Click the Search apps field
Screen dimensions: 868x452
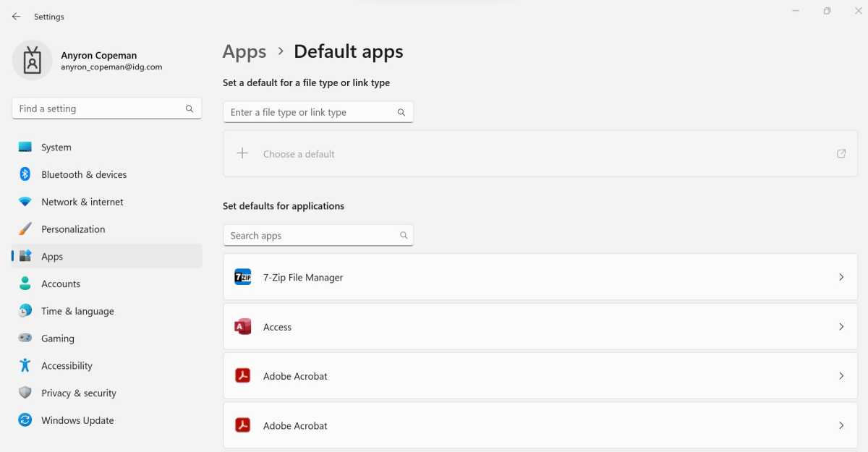tap(318, 235)
